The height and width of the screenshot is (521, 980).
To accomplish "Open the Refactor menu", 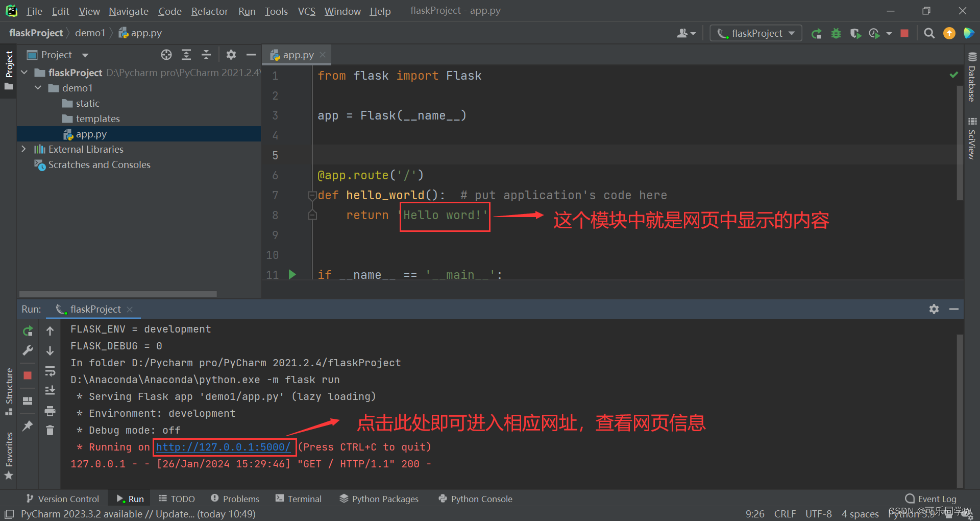I will coord(209,11).
